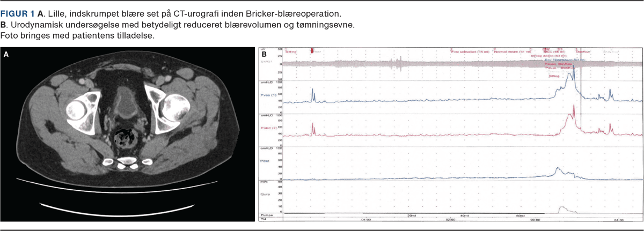
Task: Click the EMG1 channel label
Action: pyautogui.click(x=267, y=63)
